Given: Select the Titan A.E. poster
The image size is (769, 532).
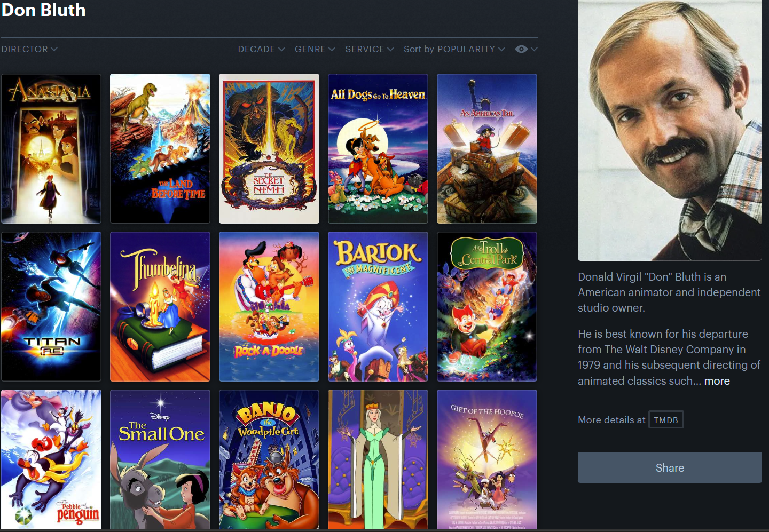Looking at the screenshot, I should pos(51,306).
